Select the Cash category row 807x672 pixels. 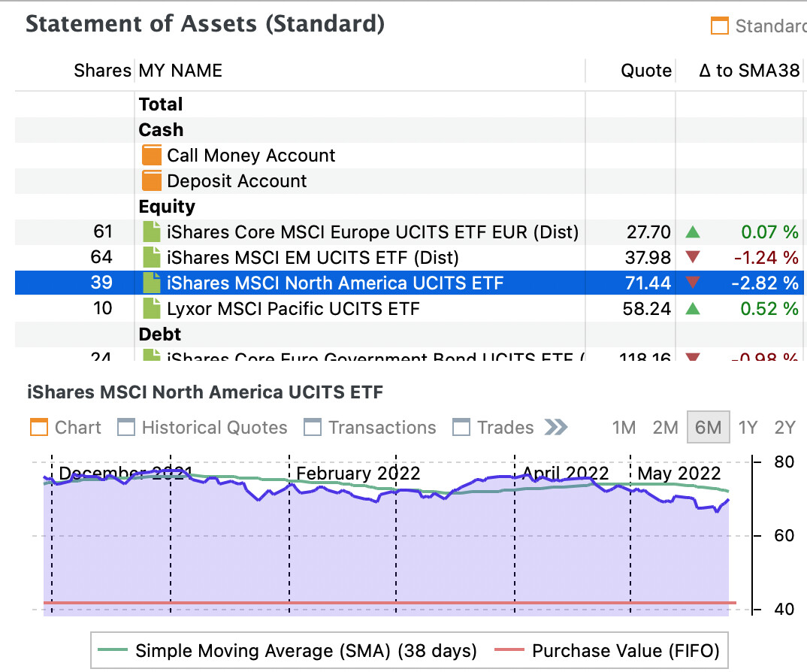410,130
